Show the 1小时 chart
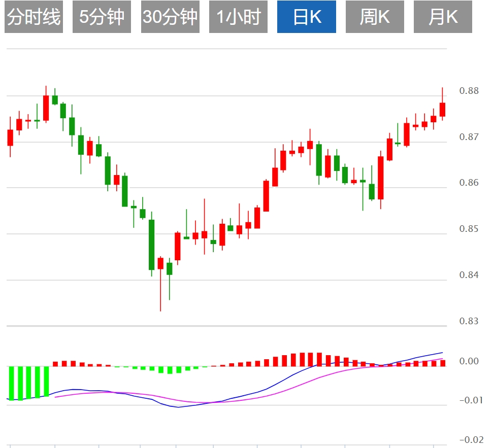Viewport: 493px width, 448px height. click(238, 17)
